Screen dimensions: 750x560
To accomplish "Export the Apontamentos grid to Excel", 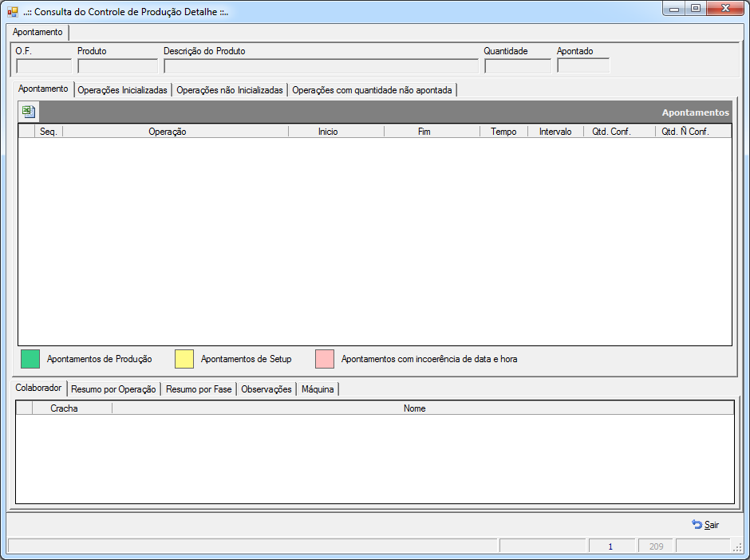I will pyautogui.click(x=29, y=112).
